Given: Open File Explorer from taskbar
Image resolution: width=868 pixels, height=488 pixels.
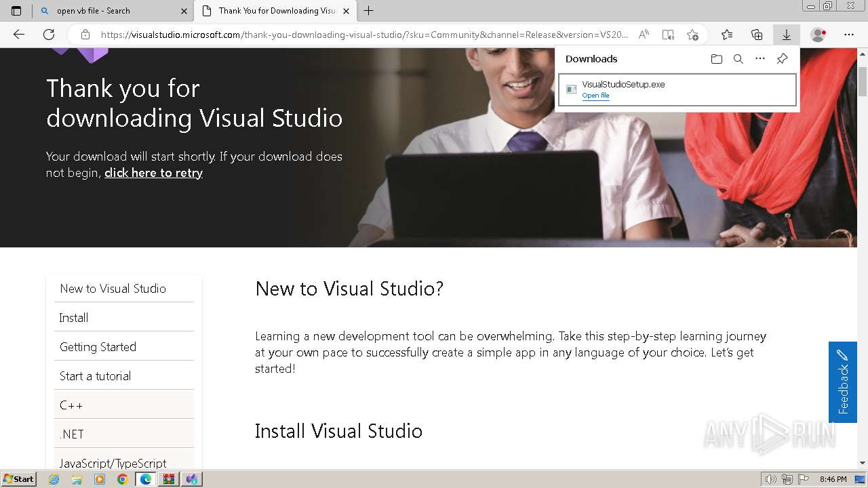Looking at the screenshot, I should 77,479.
